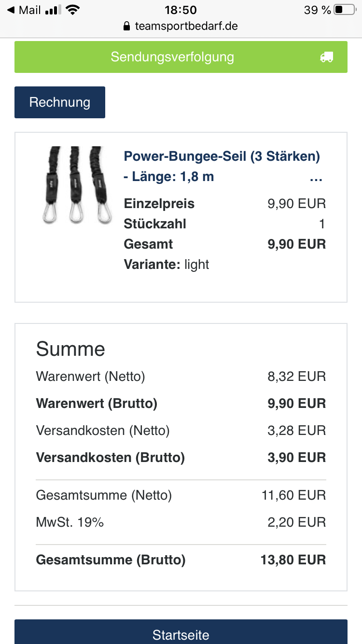Tap the back arrow to Mail
The image size is (362, 644).
[x=11, y=10]
